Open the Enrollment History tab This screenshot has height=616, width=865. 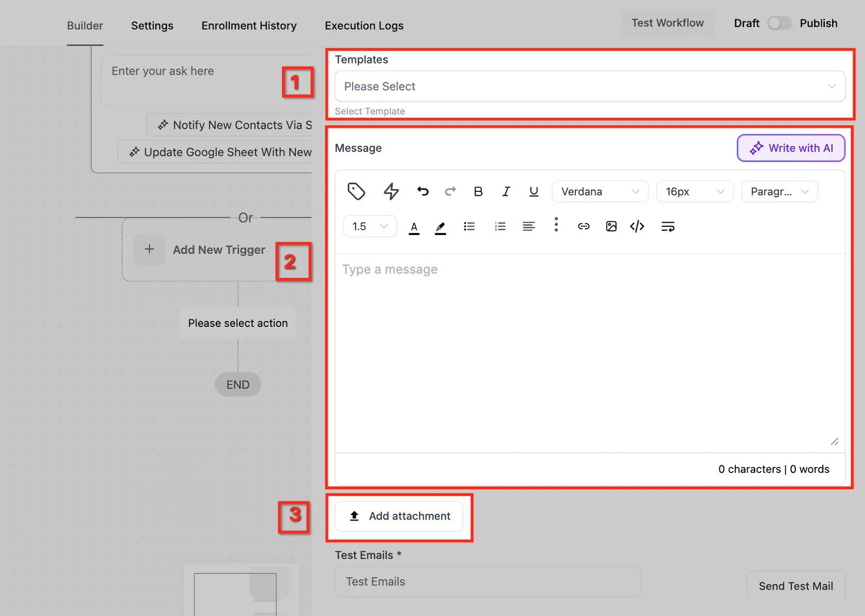click(249, 25)
